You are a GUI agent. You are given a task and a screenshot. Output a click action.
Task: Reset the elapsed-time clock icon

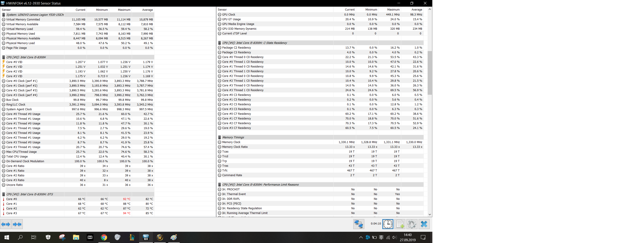pos(388,224)
